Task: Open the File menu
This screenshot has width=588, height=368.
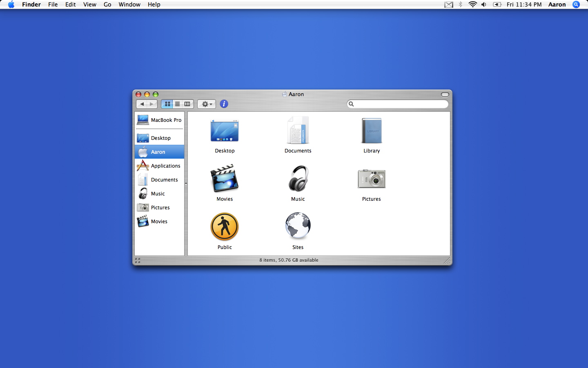Action: pyautogui.click(x=53, y=4)
